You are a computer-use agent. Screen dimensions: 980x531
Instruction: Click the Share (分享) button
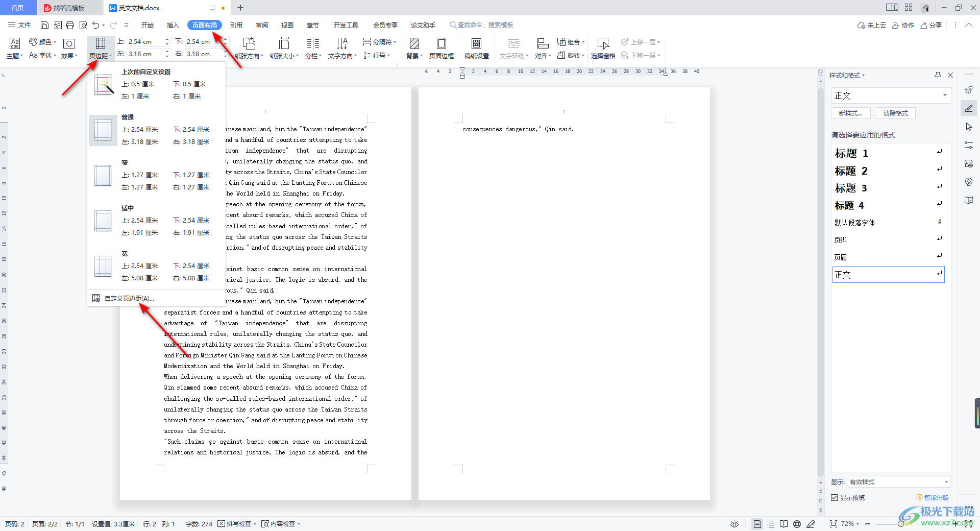(x=930, y=25)
